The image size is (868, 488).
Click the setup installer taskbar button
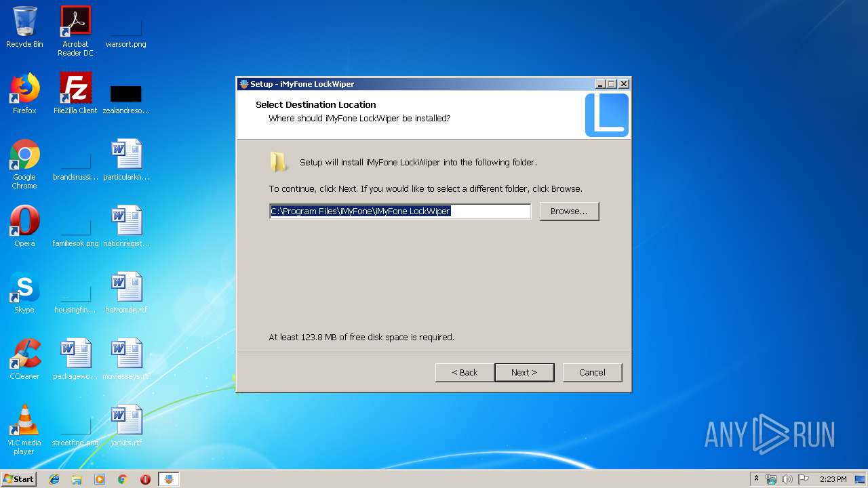point(169,479)
